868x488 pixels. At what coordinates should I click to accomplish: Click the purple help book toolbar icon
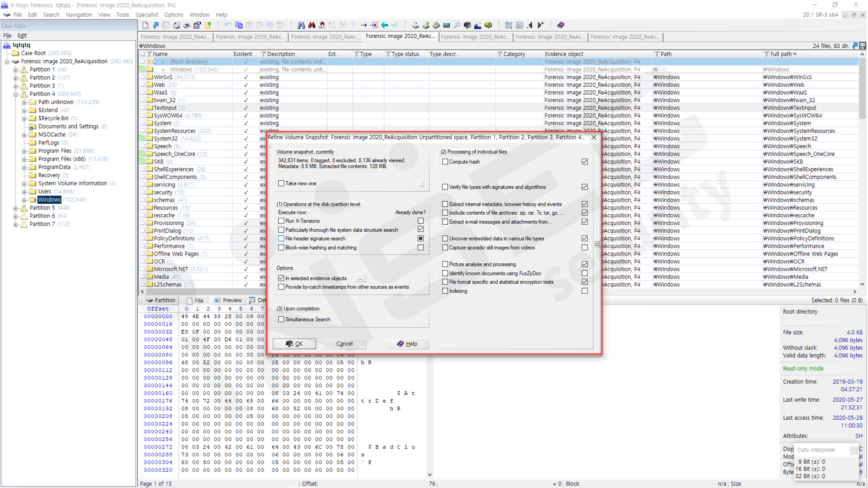point(561,25)
